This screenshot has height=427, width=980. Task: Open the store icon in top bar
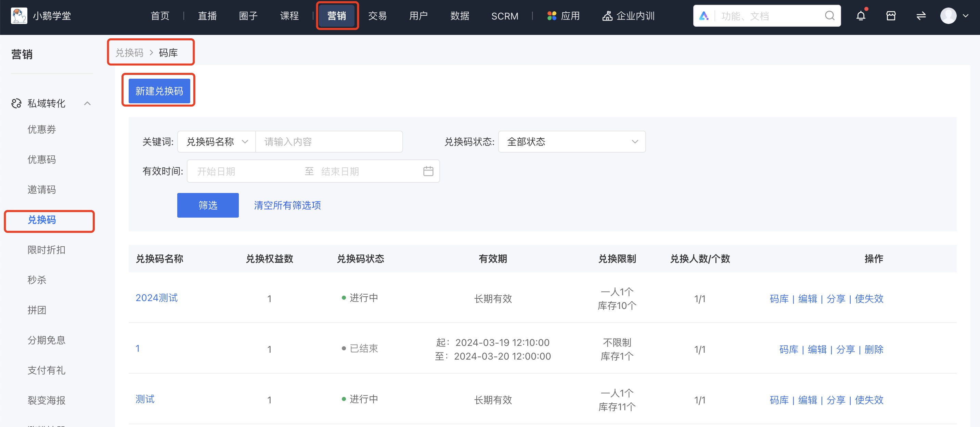[x=891, y=16]
